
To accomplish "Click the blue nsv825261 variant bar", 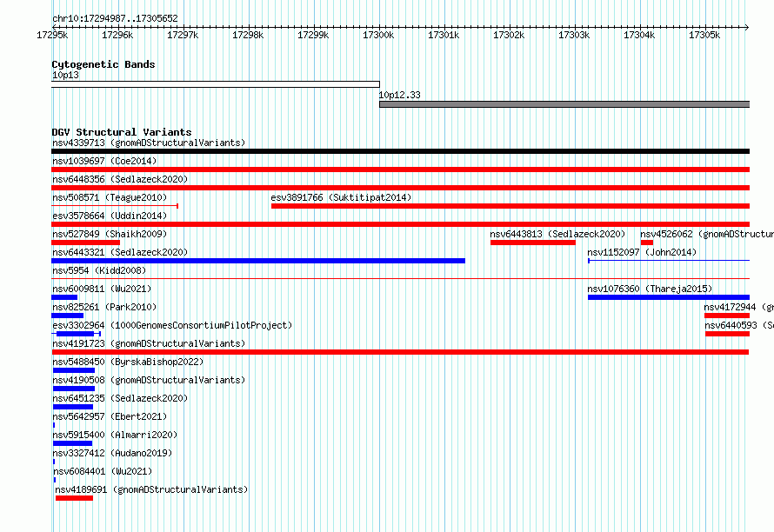I will coord(68,316).
